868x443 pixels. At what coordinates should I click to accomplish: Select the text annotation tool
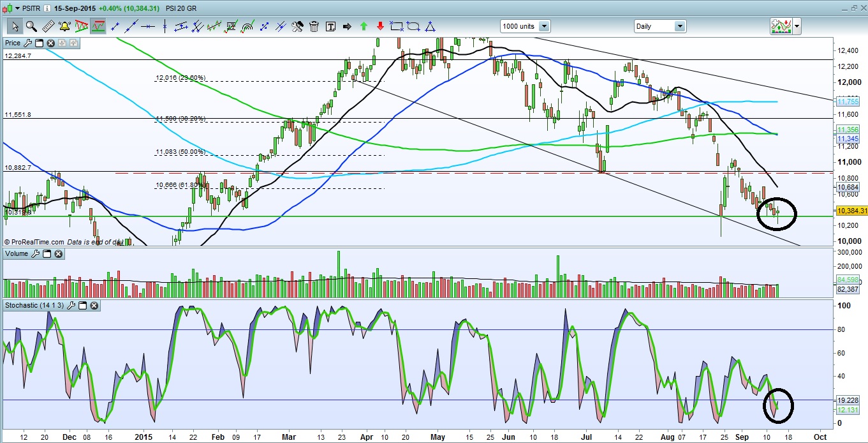pyautogui.click(x=330, y=26)
